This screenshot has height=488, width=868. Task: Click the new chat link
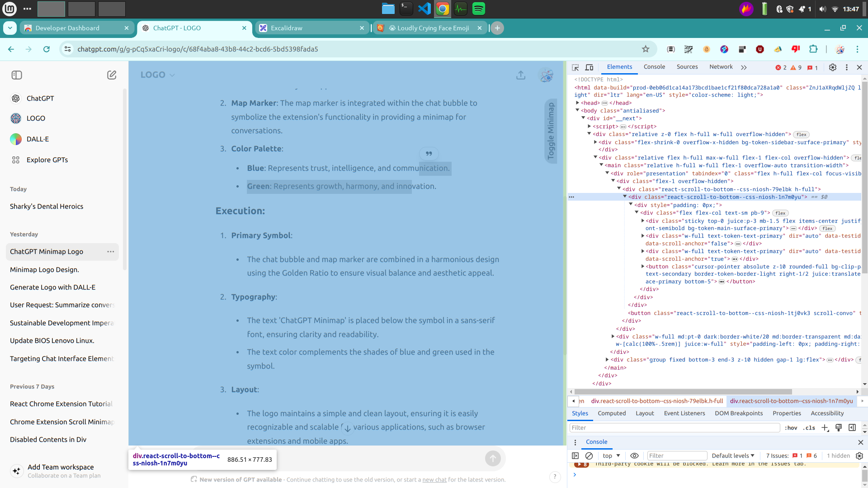434,480
